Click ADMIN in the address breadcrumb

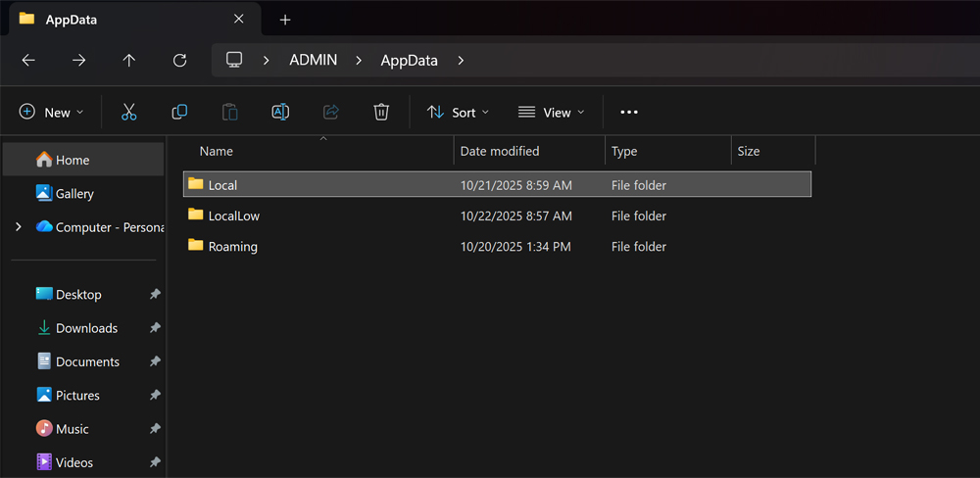313,61
